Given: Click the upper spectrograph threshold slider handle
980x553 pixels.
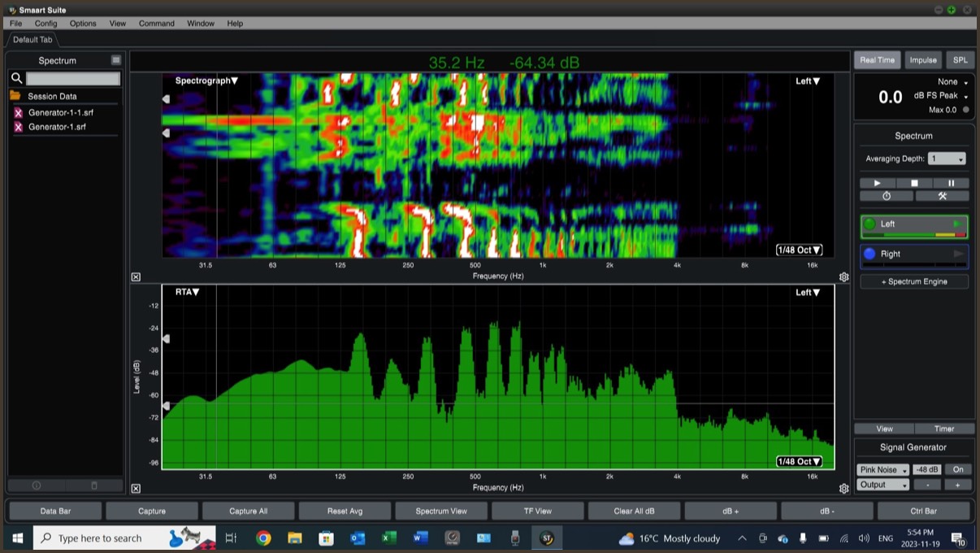Looking at the screenshot, I should (166, 99).
